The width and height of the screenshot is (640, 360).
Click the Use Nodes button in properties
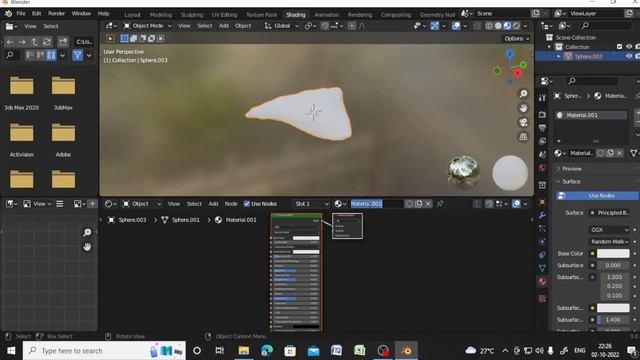click(598, 196)
